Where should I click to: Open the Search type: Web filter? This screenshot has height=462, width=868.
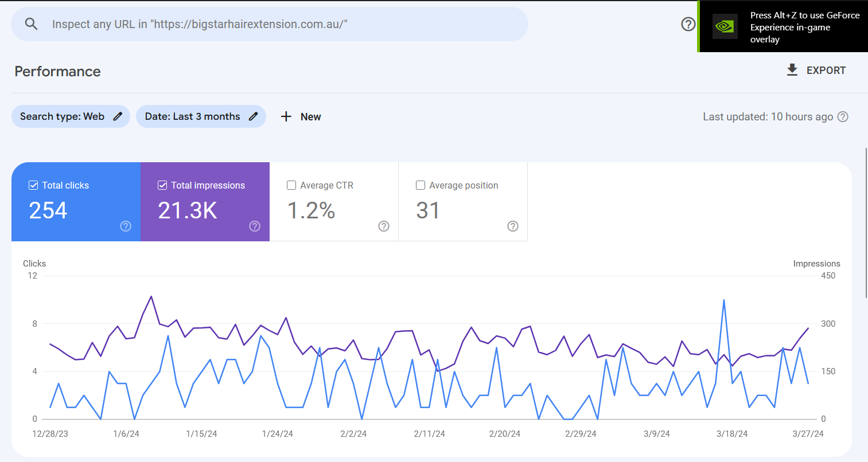pos(63,116)
